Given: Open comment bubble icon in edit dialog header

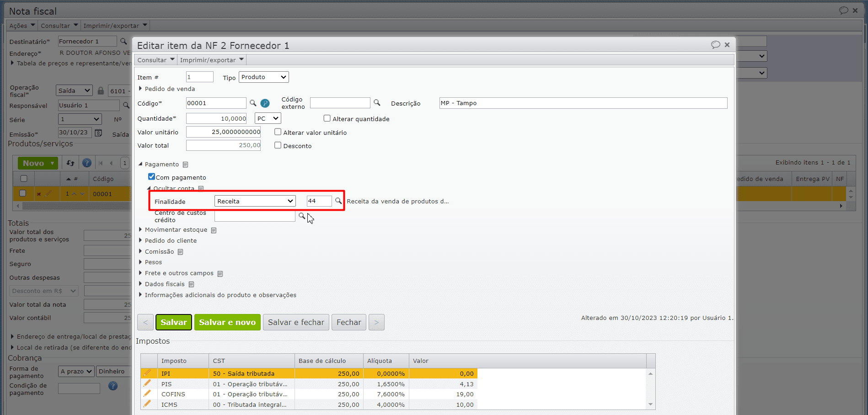Looking at the screenshot, I should click(x=716, y=45).
